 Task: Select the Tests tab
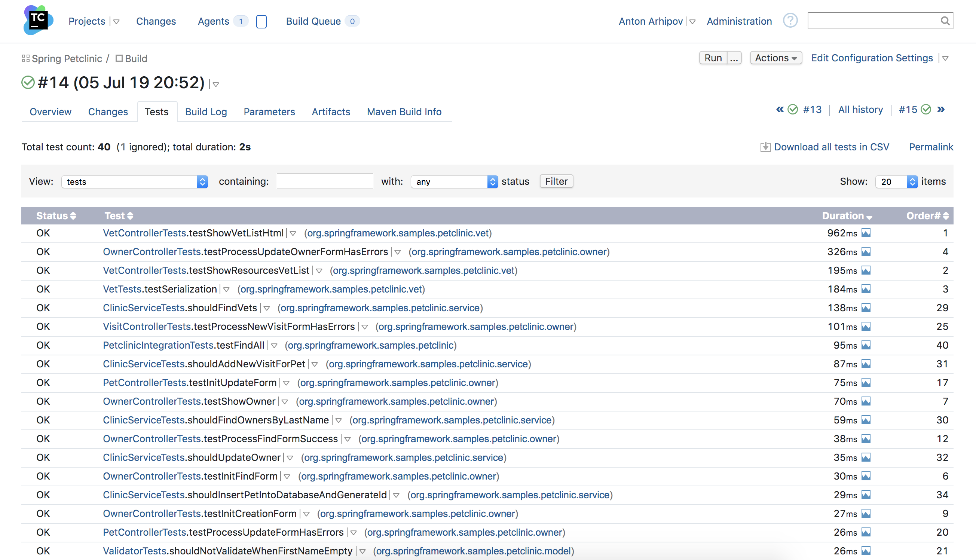click(x=156, y=112)
